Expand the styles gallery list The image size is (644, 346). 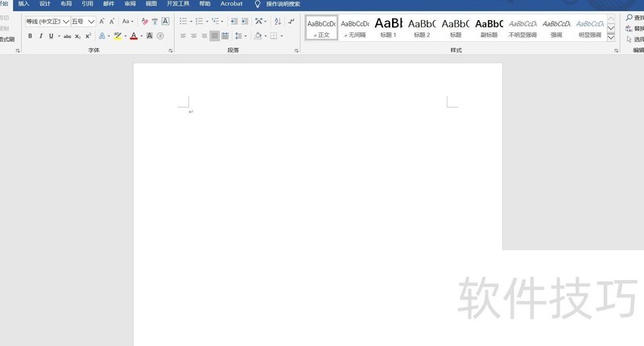610,38
